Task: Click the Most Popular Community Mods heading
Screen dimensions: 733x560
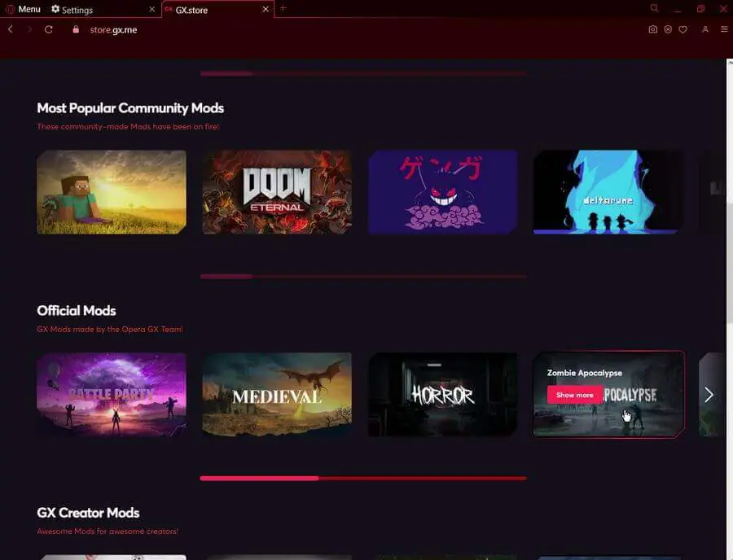Action: click(130, 108)
